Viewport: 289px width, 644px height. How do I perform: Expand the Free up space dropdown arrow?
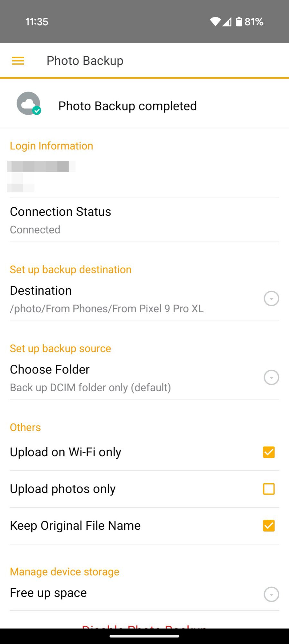271,594
